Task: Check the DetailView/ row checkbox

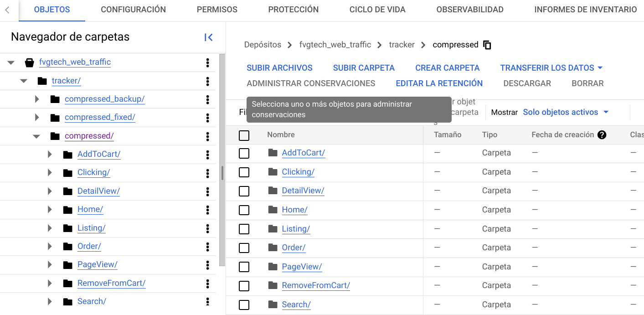Action: pyautogui.click(x=244, y=191)
